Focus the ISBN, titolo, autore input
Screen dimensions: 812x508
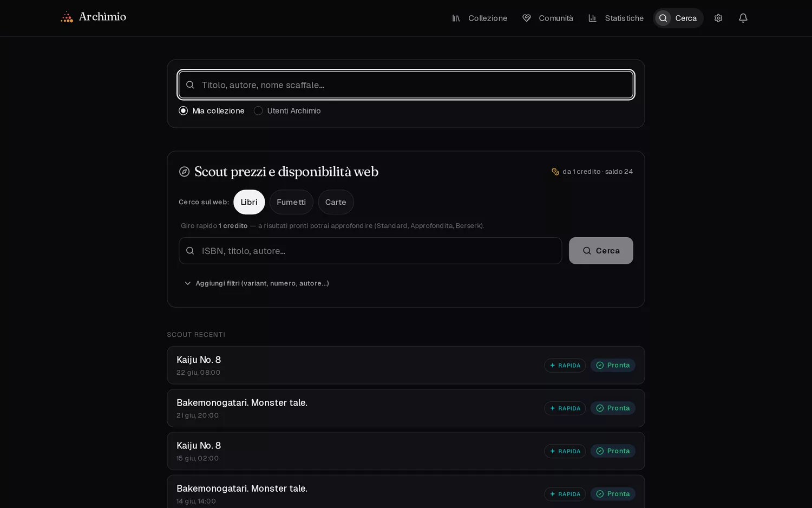point(370,251)
